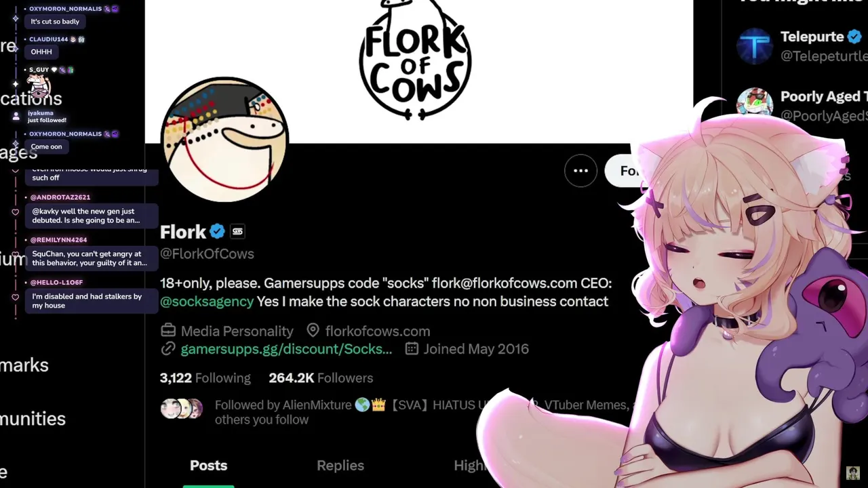Switch to the Replies tab
868x488 pixels.
click(x=340, y=466)
